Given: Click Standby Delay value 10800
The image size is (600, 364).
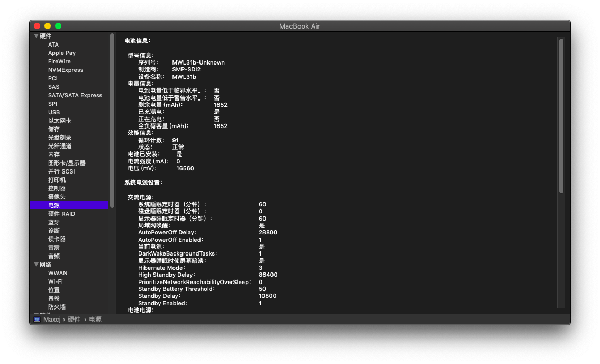Looking at the screenshot, I should tap(268, 296).
